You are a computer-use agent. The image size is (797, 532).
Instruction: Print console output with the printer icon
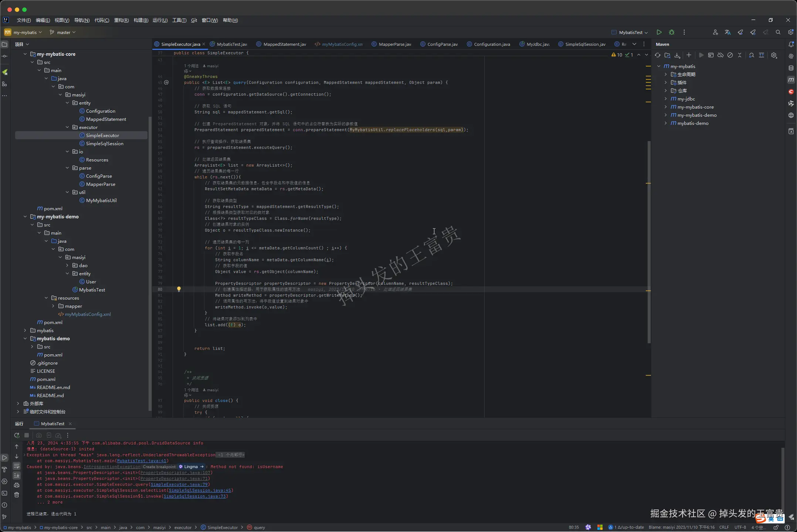(x=17, y=485)
